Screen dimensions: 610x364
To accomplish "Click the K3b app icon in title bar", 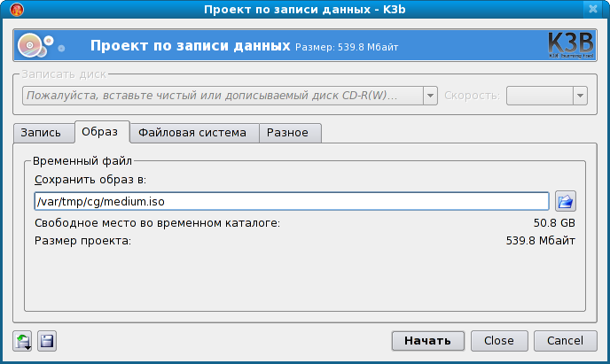I will point(17,9).
